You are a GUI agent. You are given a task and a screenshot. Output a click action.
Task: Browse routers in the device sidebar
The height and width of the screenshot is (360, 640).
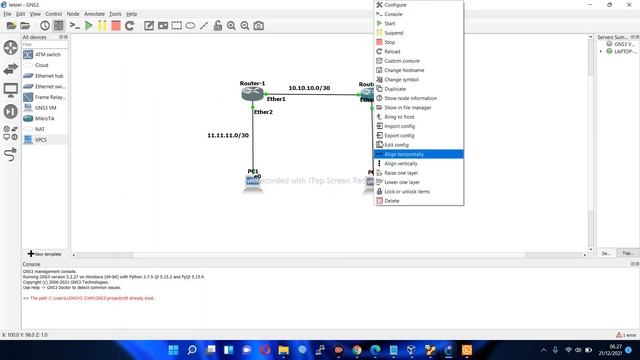pyautogui.click(x=11, y=47)
